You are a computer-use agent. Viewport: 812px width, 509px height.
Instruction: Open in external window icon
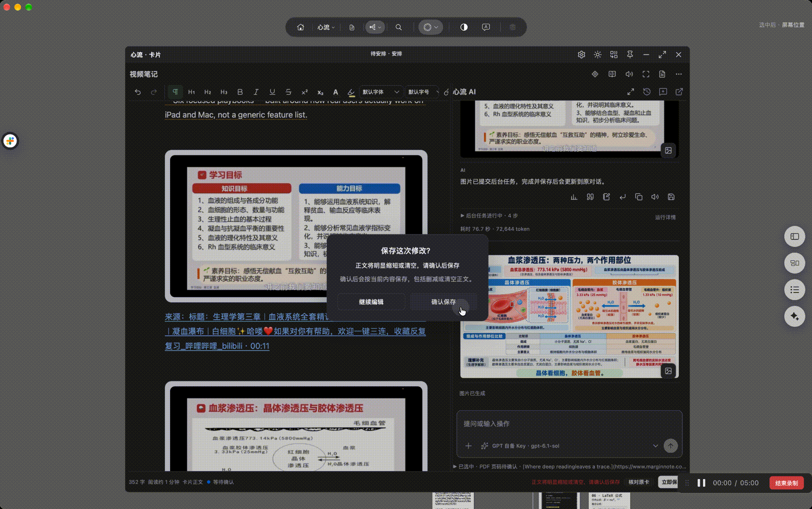tap(679, 92)
